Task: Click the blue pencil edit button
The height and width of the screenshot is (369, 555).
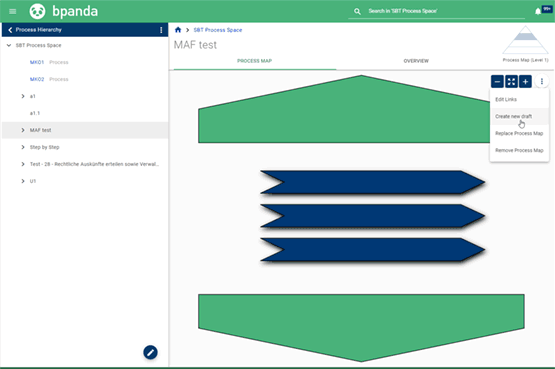Action: [150, 352]
